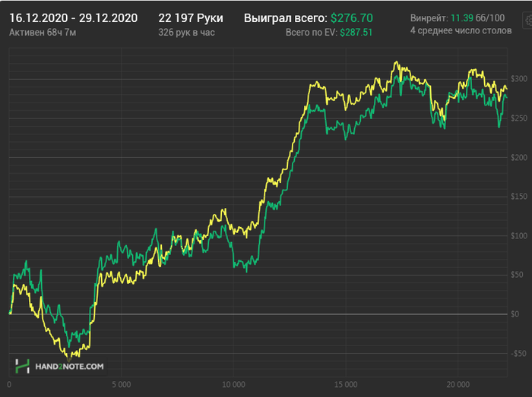Click the 'Активен 68ч 7м' active time text
Screen dimensions: 532x397
[x=43, y=33]
